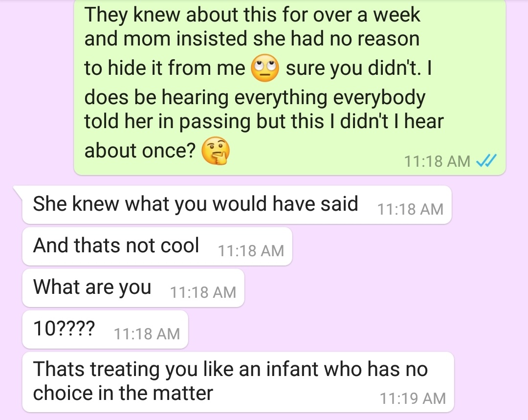This screenshot has height=420, width=528.
Task: Tap the words 'about once?' in the sent message
Action: [x=140, y=151]
